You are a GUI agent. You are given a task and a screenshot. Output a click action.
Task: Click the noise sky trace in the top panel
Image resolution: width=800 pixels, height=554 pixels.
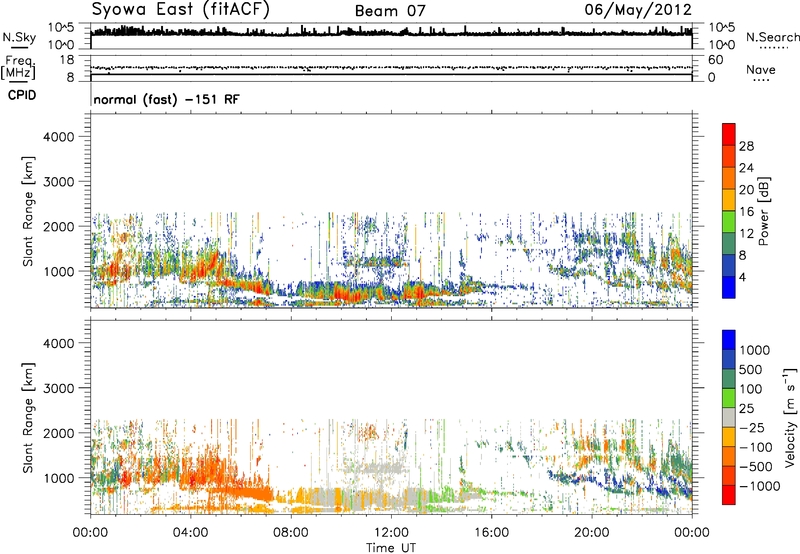coord(391,32)
